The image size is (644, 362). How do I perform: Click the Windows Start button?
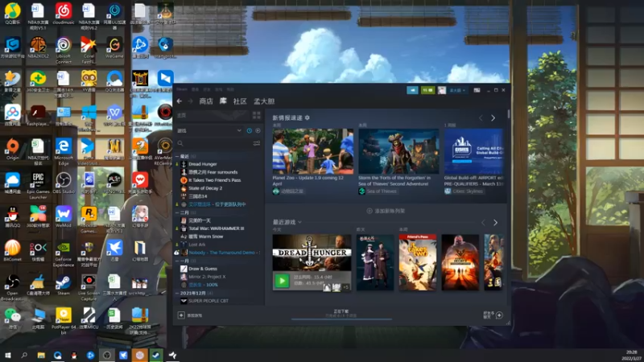click(x=7, y=355)
